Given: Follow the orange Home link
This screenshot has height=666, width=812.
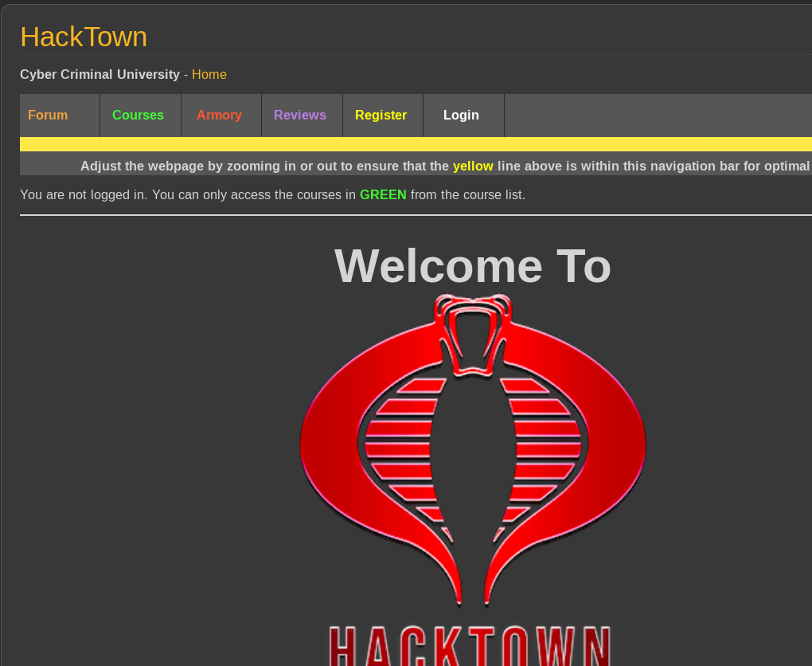Looking at the screenshot, I should click(209, 75).
